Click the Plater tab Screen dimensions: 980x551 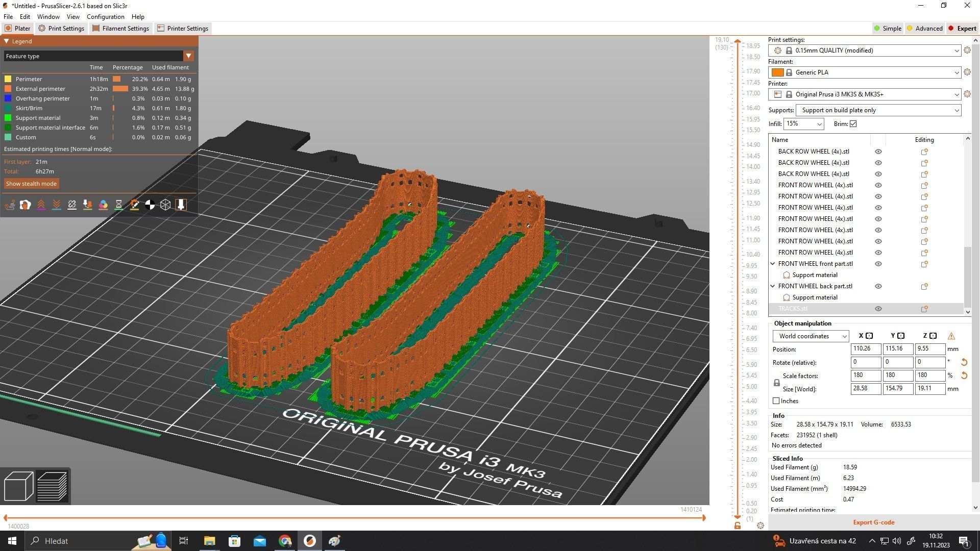[x=18, y=29]
